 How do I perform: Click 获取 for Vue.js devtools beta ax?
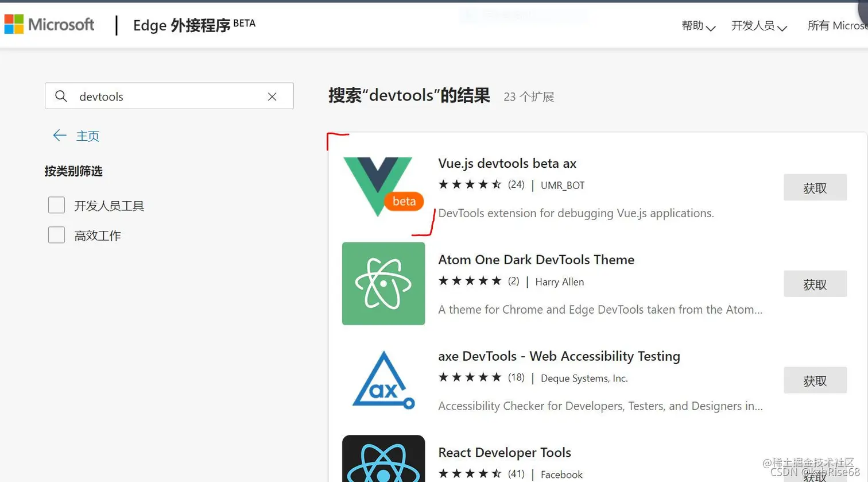click(x=815, y=187)
